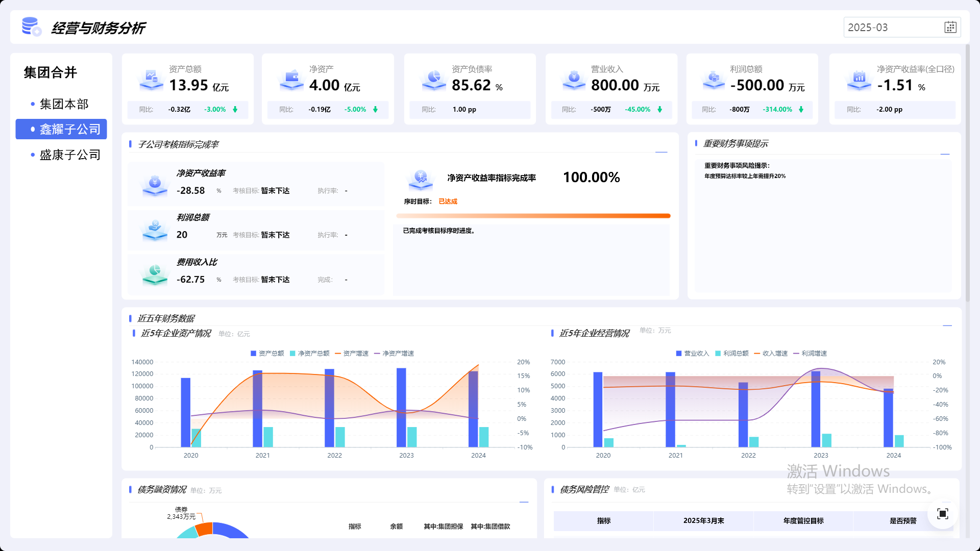Toggle 净资产增速 legend series visibility
Screen dimensions: 980x551
point(394,354)
